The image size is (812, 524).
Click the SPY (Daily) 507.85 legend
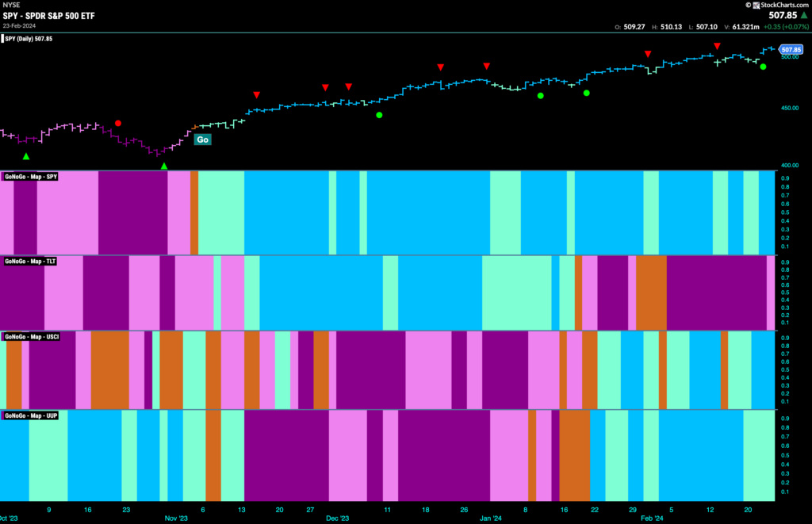pyautogui.click(x=28, y=39)
